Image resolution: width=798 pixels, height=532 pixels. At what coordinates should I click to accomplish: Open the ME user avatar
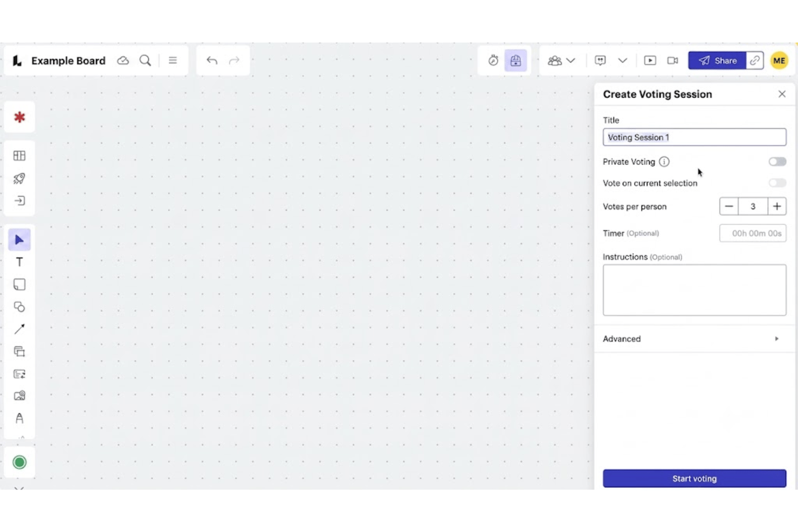(x=779, y=60)
